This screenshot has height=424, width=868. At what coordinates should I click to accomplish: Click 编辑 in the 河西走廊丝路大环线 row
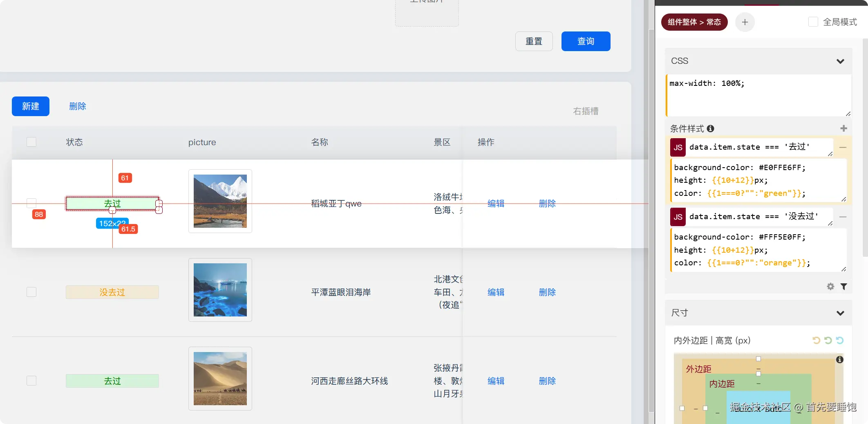pos(496,381)
